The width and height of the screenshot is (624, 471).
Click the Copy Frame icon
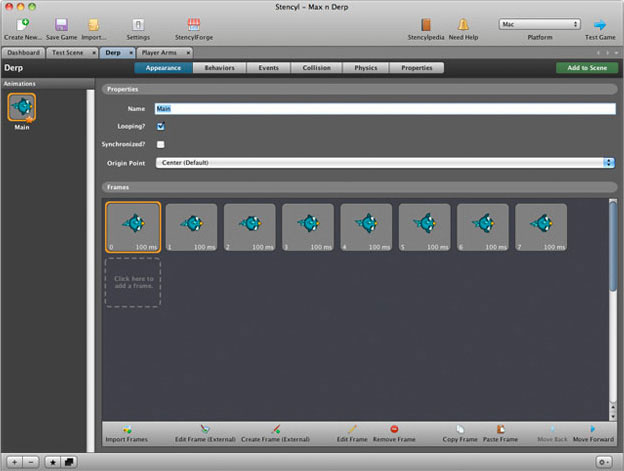click(x=459, y=428)
